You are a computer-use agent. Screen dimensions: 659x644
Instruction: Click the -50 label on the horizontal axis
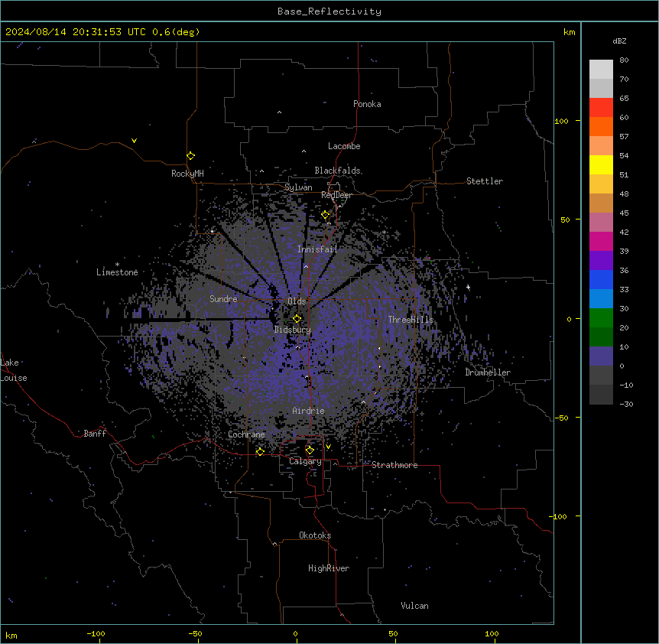(x=196, y=633)
